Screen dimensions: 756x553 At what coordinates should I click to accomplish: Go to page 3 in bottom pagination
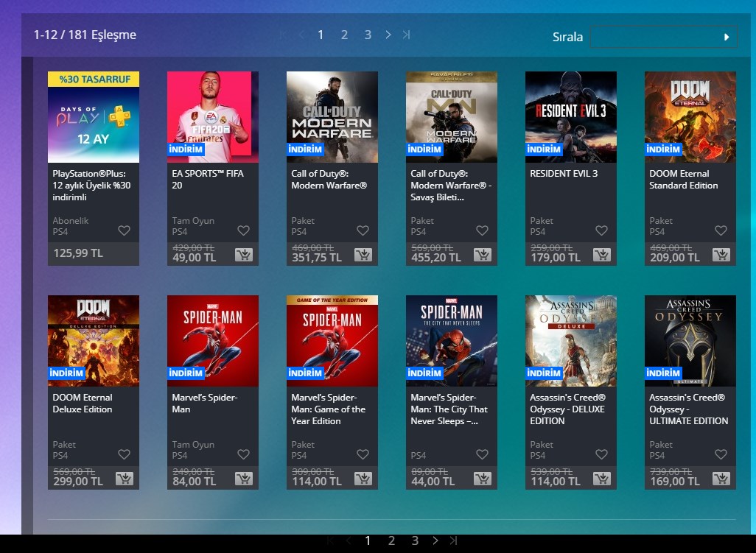(x=415, y=540)
